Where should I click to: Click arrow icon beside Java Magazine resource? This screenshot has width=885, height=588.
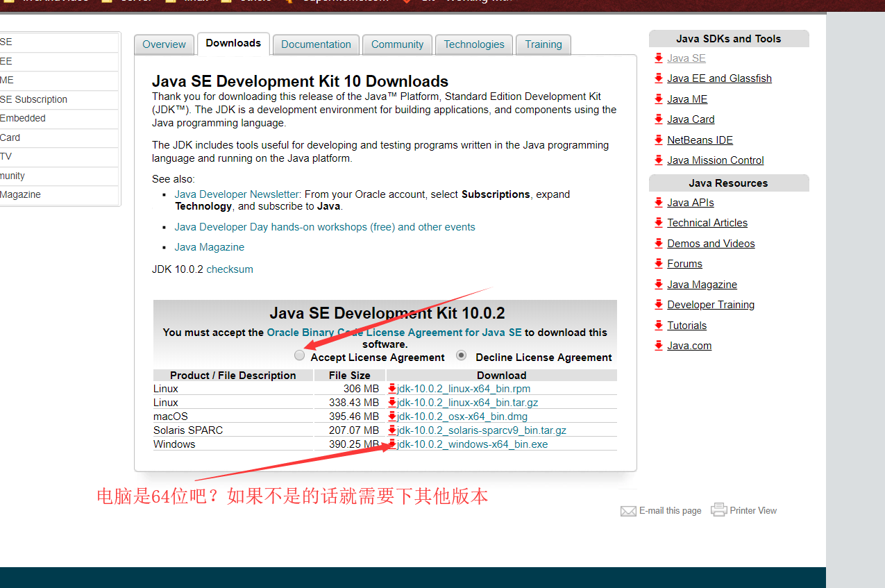(x=659, y=285)
